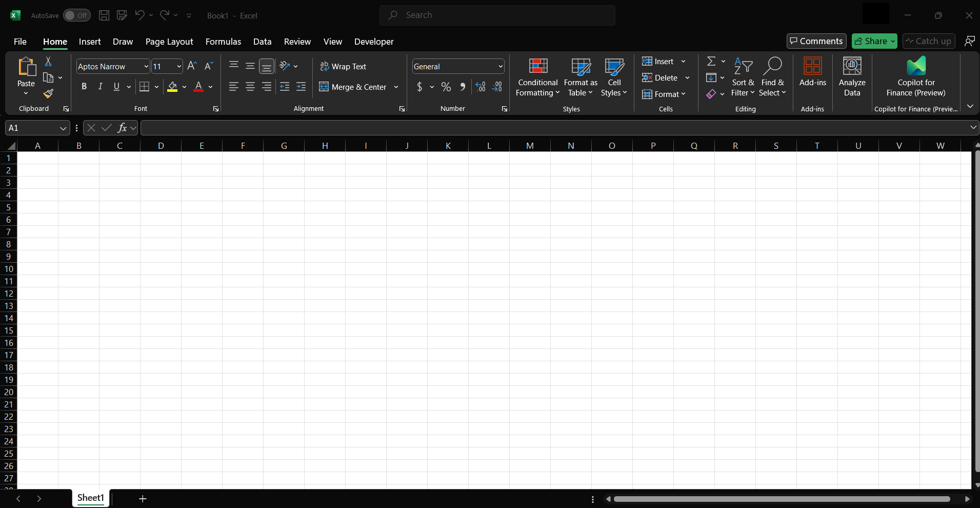The image size is (980, 508).
Task: Open the General number format dropdown
Action: [x=500, y=66]
